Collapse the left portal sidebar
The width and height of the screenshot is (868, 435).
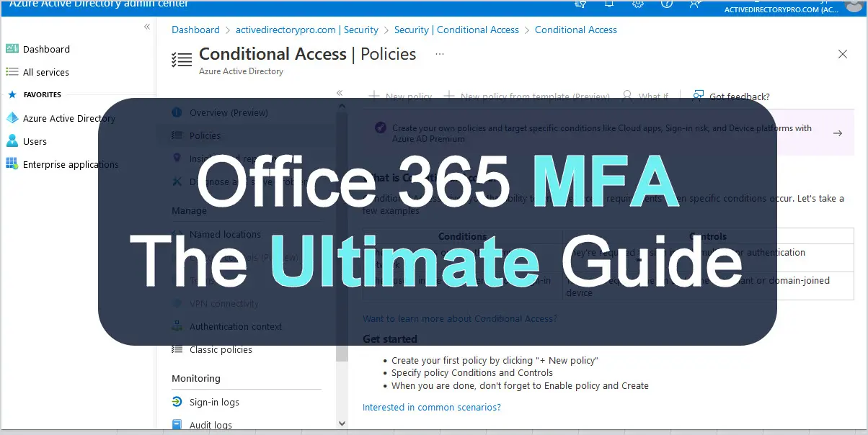[147, 27]
